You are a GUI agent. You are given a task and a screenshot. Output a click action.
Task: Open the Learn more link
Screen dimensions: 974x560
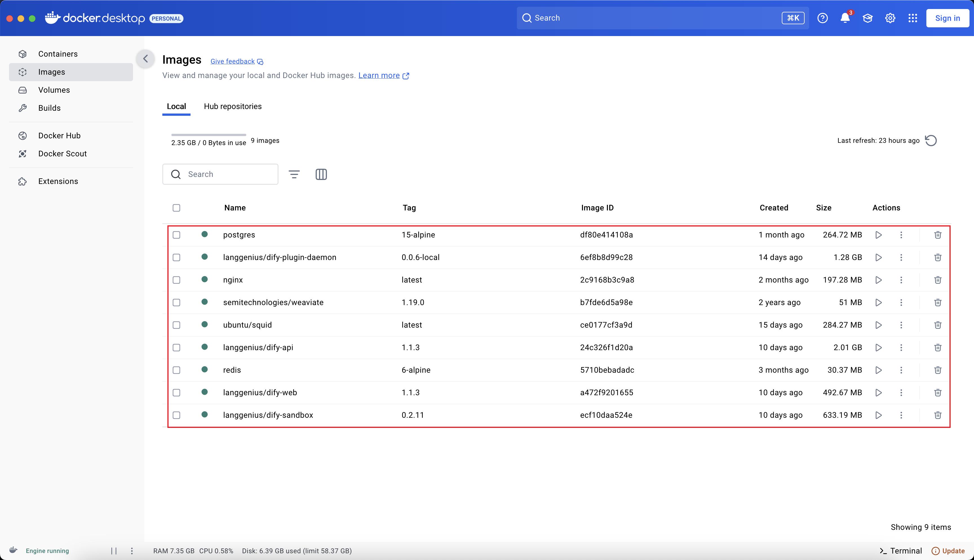coord(384,75)
